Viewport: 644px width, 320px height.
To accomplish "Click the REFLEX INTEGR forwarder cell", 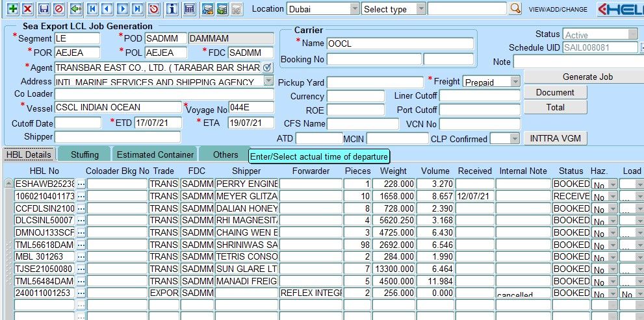I will [x=311, y=293].
